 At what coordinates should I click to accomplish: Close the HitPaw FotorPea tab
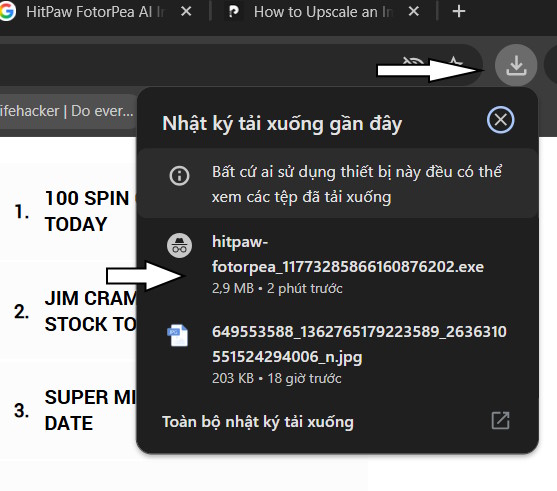[186, 12]
